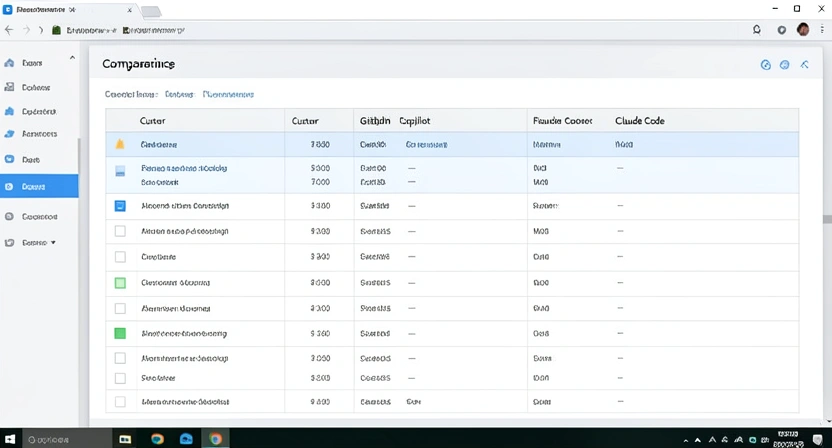This screenshot has width=832, height=448.
Task: Close the current browser tab
Action: click(129, 10)
